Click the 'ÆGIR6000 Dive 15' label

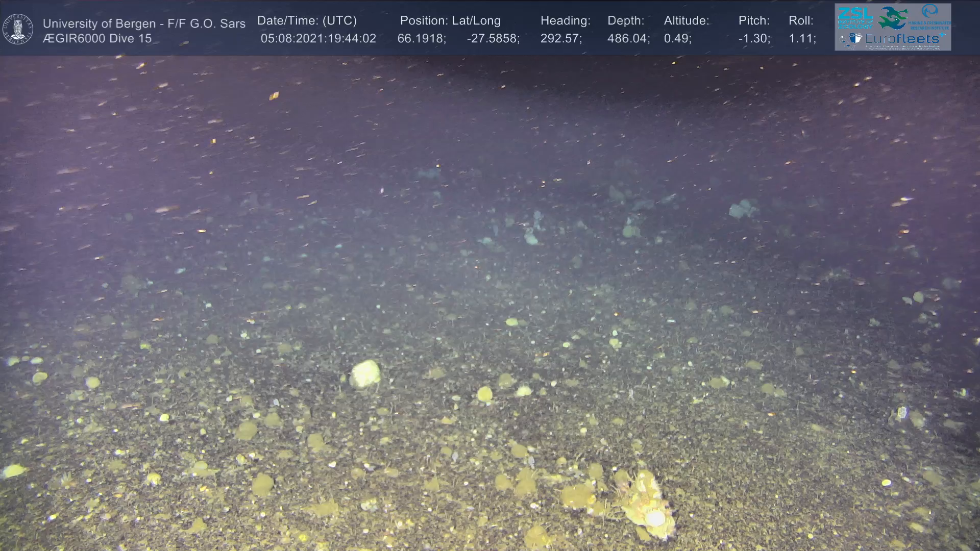[x=97, y=39]
